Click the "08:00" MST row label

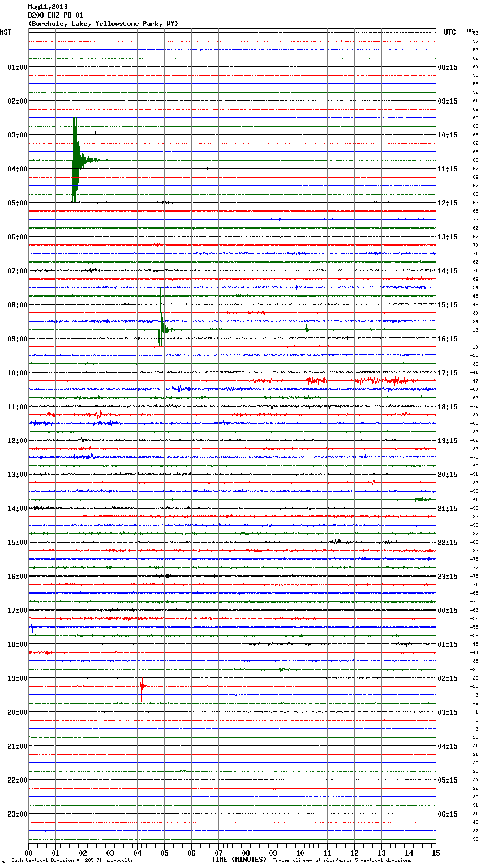point(18,305)
